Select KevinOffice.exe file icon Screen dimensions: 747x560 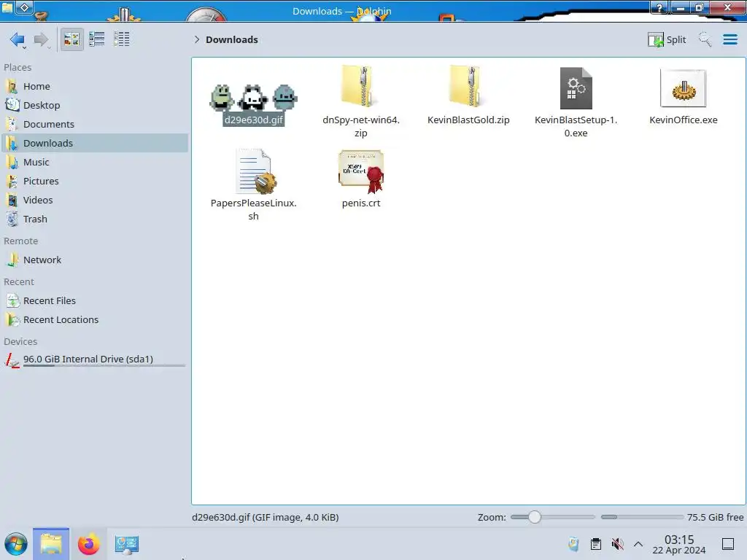click(x=683, y=88)
